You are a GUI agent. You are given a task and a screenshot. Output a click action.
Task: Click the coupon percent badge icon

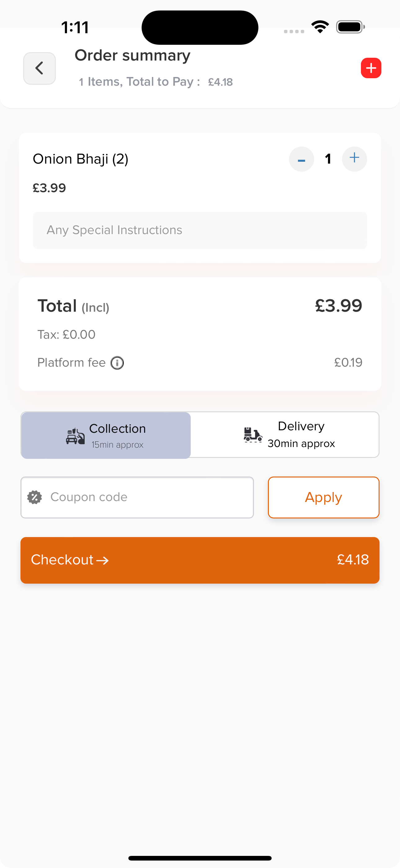coord(35,497)
